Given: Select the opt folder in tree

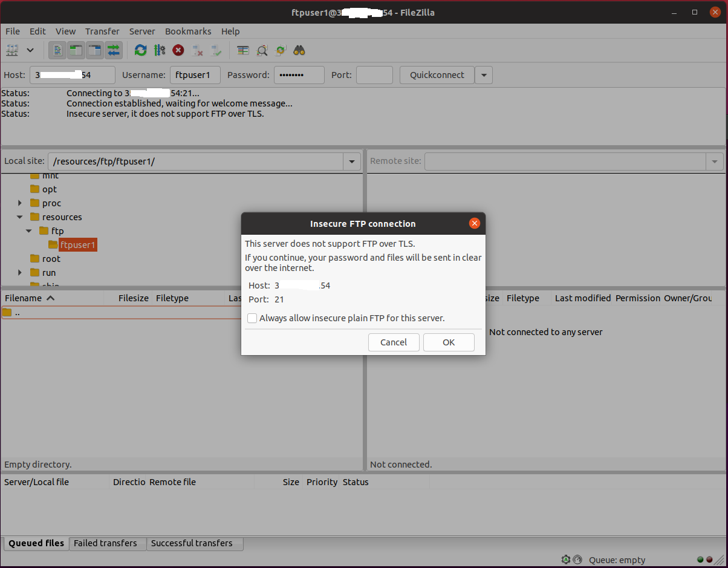Looking at the screenshot, I should click(50, 189).
